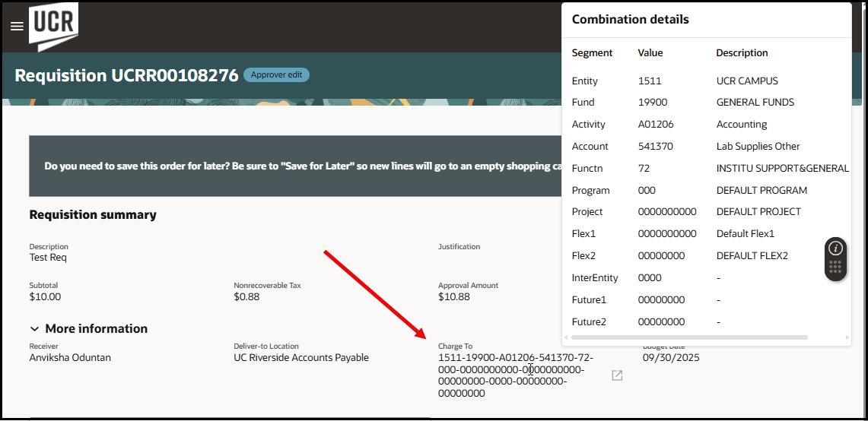The width and height of the screenshot is (868, 421).
Task: Click the UCR logo
Action: [x=53, y=27]
